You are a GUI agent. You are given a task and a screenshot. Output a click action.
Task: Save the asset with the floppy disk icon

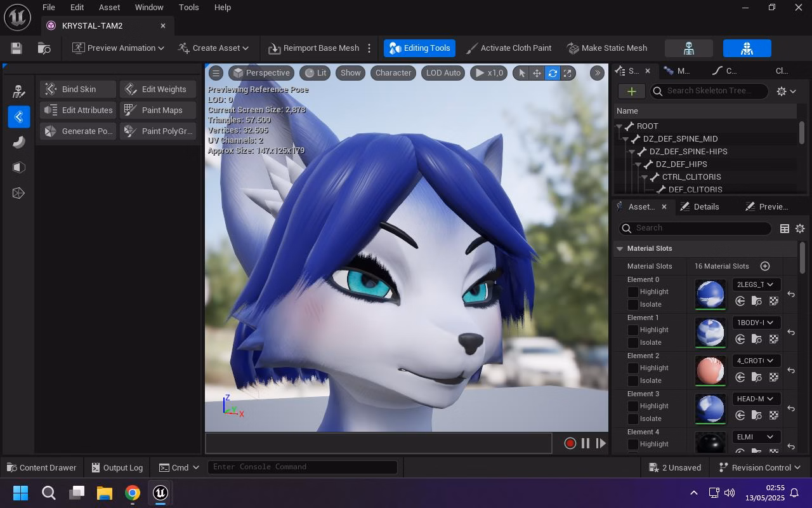(16, 48)
